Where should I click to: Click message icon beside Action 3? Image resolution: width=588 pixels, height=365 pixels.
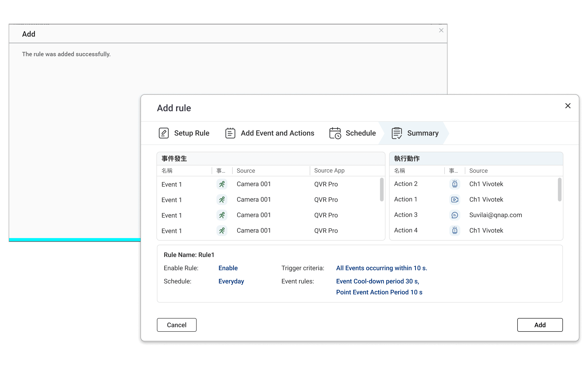(455, 215)
